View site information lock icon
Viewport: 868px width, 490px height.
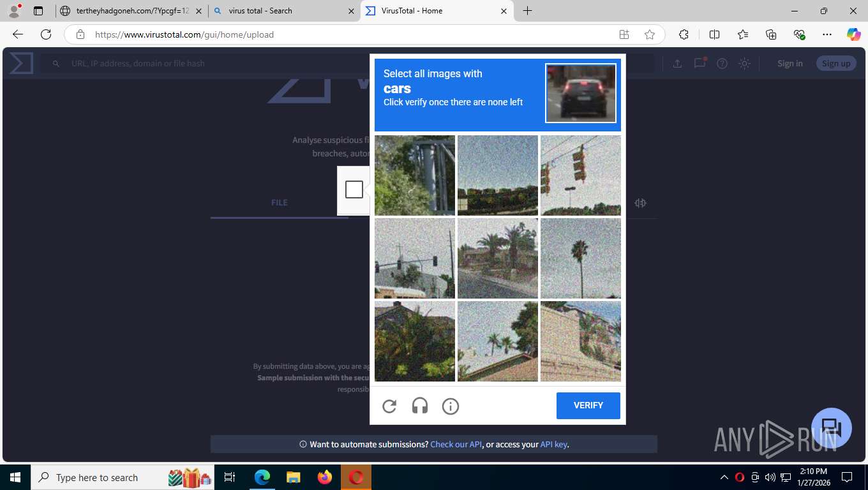[80, 34]
